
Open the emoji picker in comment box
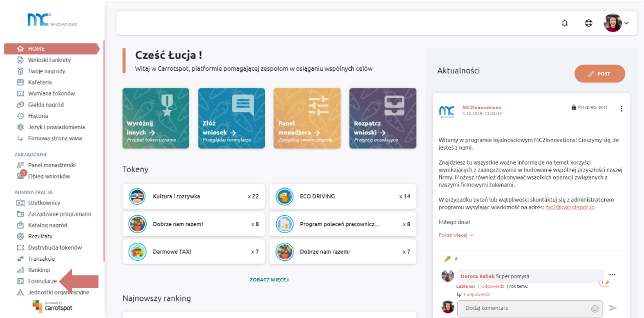click(595, 309)
